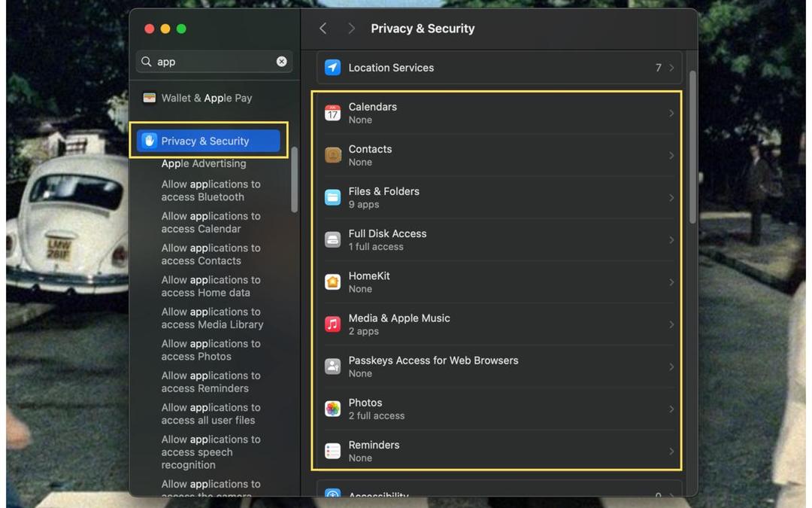812x508 pixels.
Task: Click the Contacts label
Action: coord(370,149)
